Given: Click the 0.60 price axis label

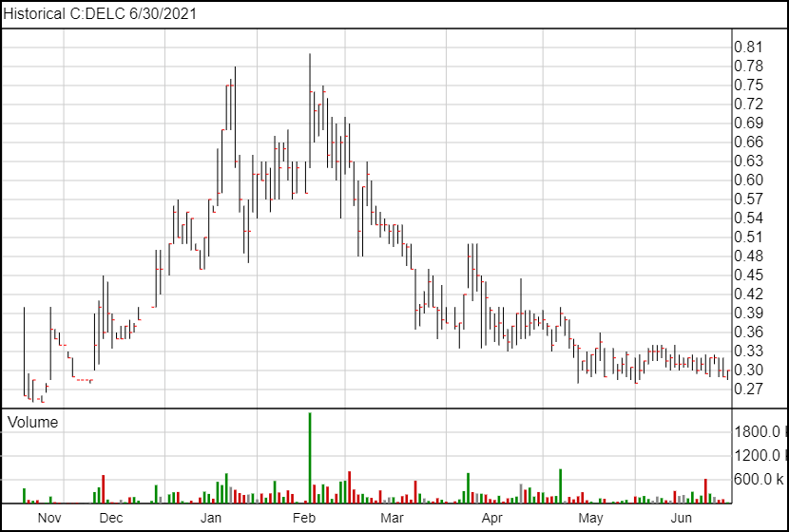Looking at the screenshot, I should pyautogui.click(x=749, y=180).
